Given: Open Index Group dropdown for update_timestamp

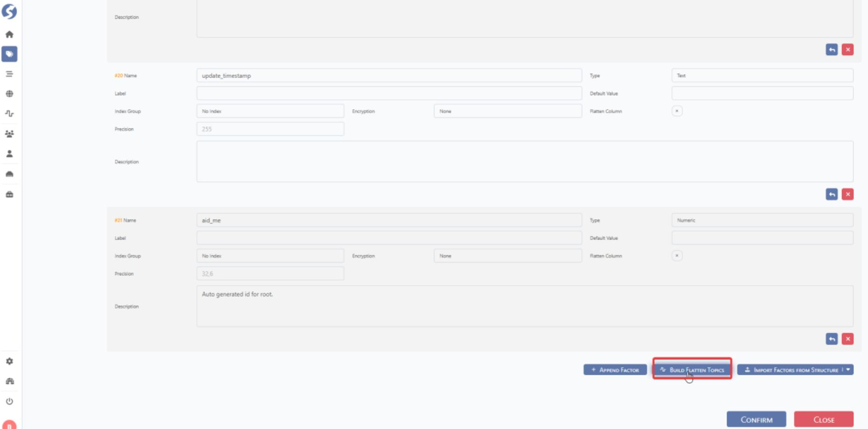Looking at the screenshot, I should [x=270, y=111].
